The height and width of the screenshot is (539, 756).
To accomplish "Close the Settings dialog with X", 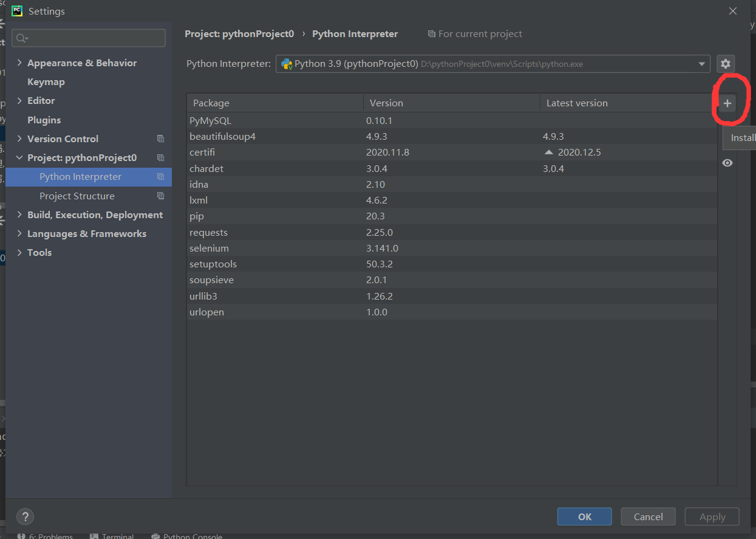I will point(733,11).
